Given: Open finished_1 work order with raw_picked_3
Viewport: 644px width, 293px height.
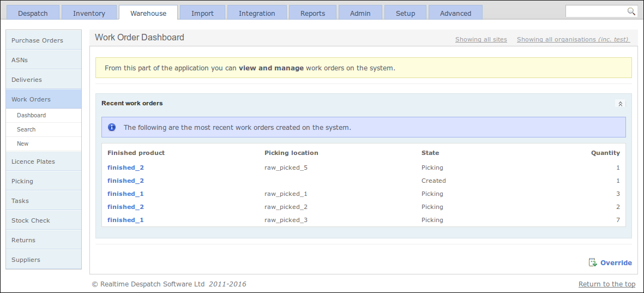Looking at the screenshot, I should pyautogui.click(x=125, y=220).
